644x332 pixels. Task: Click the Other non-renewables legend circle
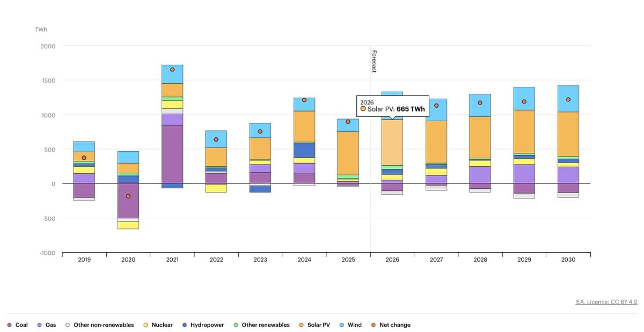pyautogui.click(x=67, y=324)
